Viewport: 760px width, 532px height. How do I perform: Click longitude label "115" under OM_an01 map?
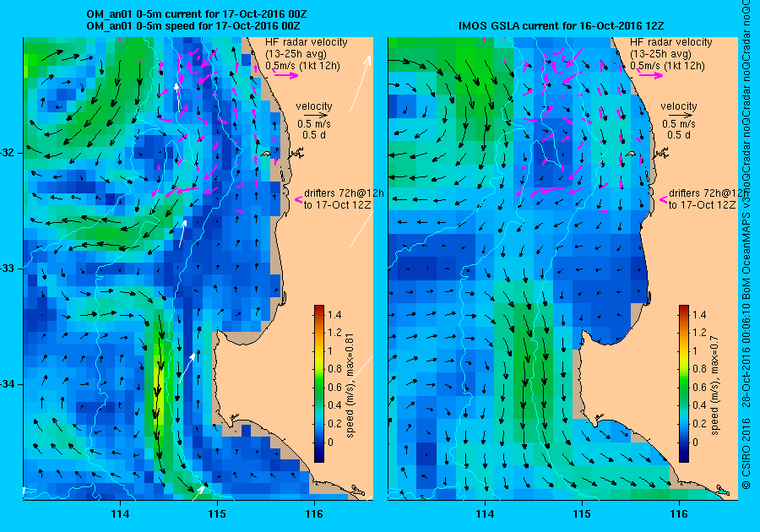pyautogui.click(x=217, y=513)
